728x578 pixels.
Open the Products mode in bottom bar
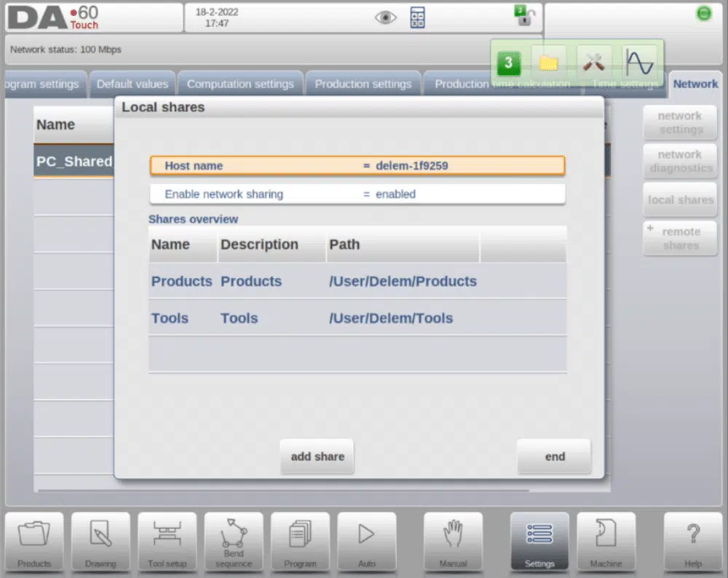point(34,542)
